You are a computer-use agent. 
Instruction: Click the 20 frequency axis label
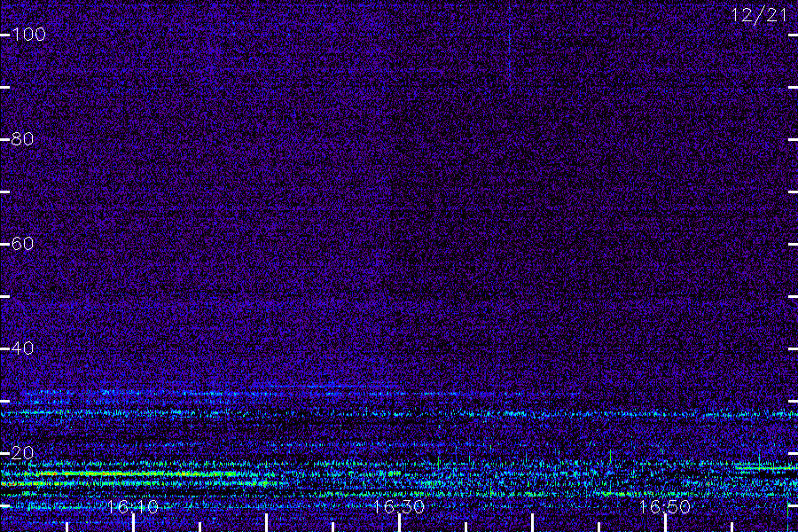(22, 452)
